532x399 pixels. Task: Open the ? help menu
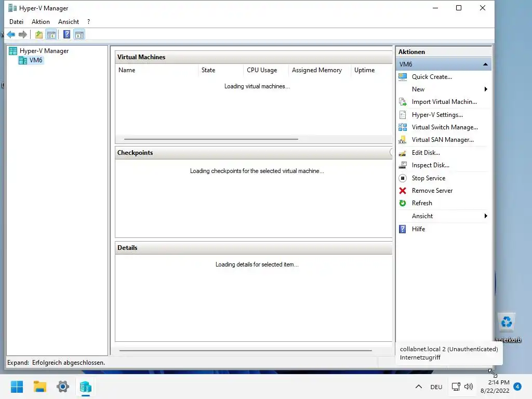[x=88, y=22]
